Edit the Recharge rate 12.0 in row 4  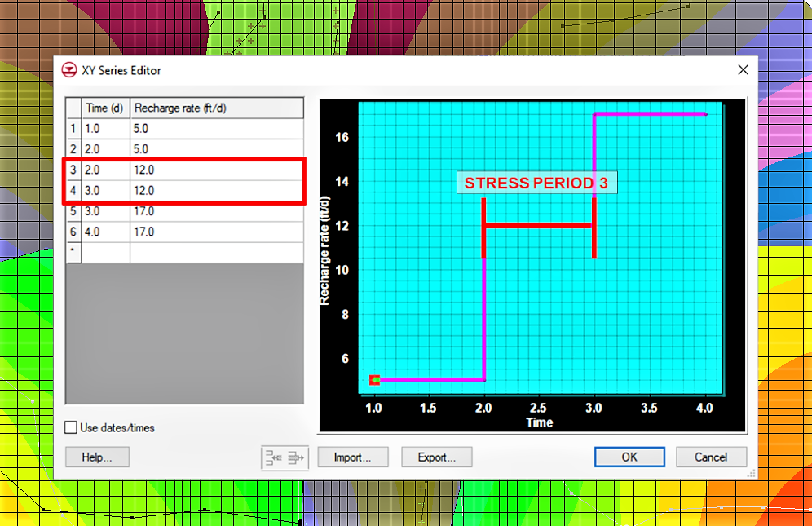point(147,190)
